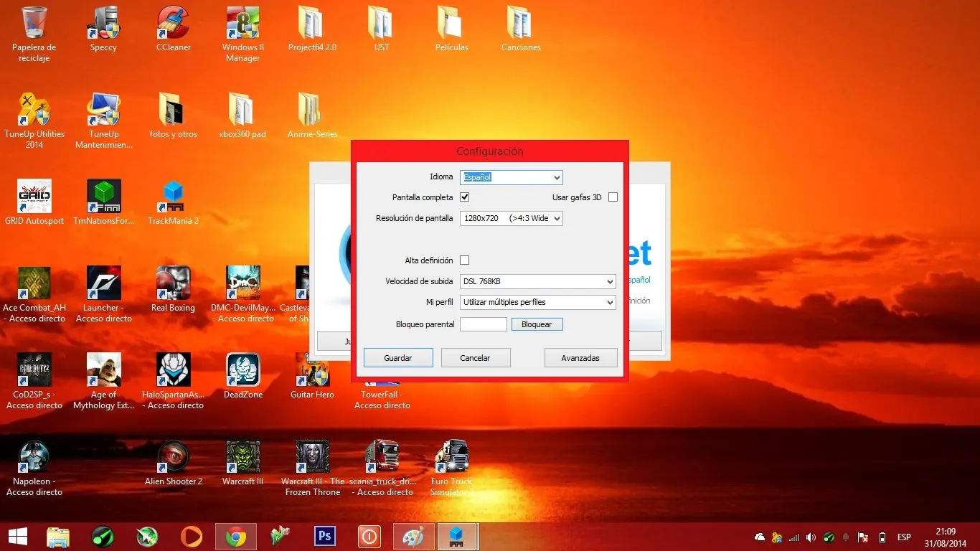This screenshot has width=980, height=551.
Task: Open Photoshop from the taskbar
Action: (325, 537)
